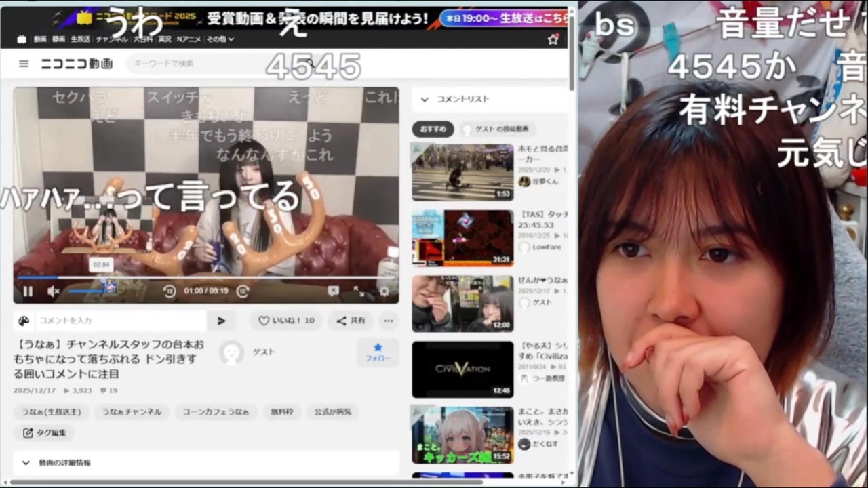This screenshot has width=868, height=488.
Task: Click the タグ編集 button
Action: (45, 432)
